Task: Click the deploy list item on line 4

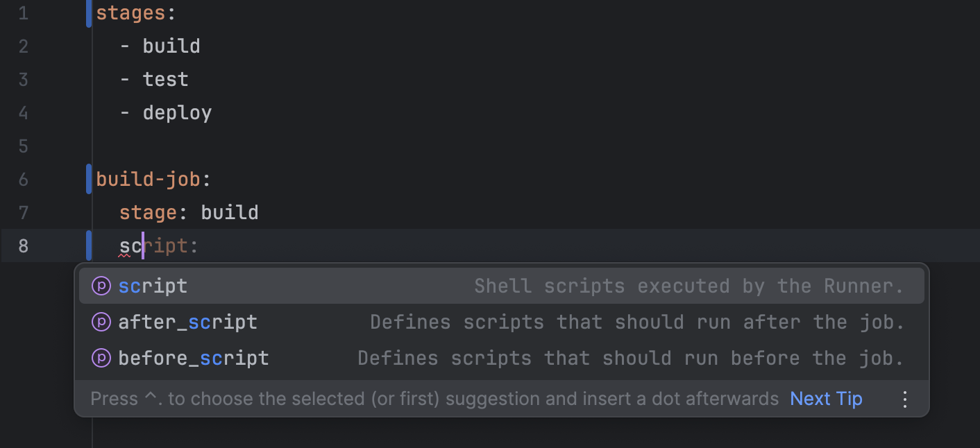Action: pos(177,112)
